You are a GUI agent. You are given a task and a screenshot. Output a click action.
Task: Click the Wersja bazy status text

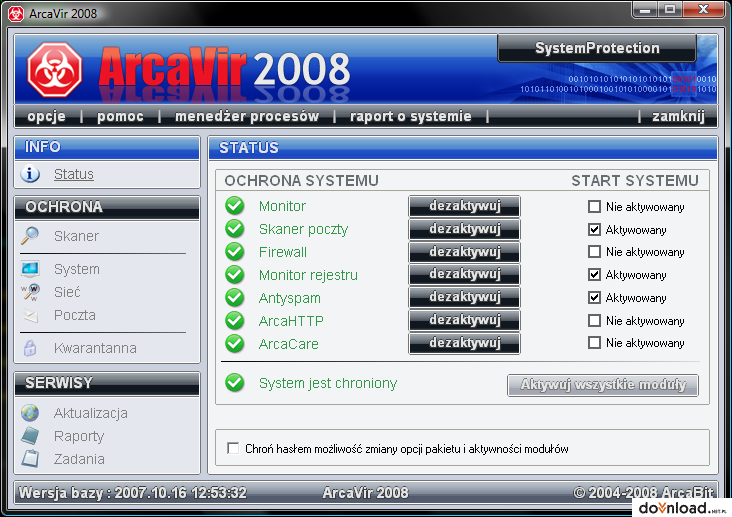tap(133, 493)
